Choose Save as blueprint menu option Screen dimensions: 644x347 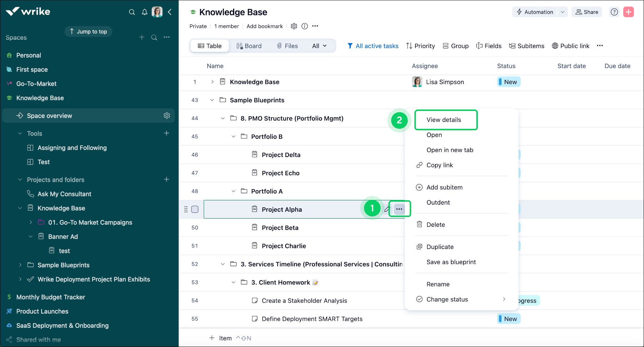coord(451,262)
